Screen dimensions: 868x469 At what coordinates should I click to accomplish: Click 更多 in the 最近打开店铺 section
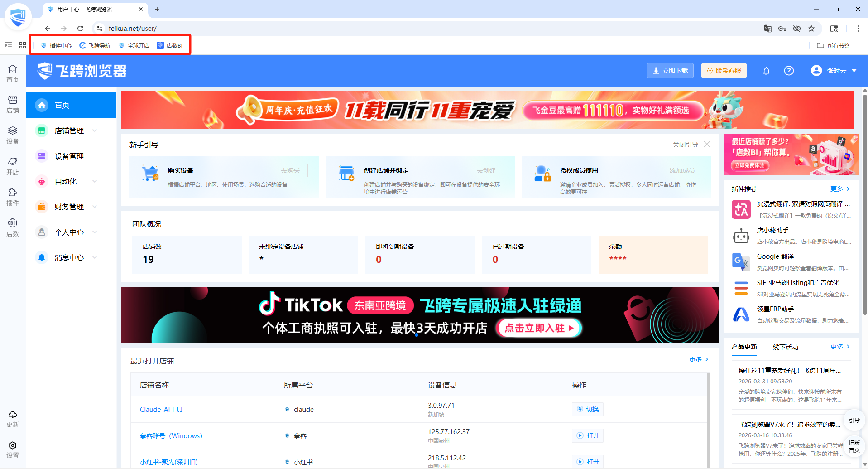[x=699, y=359]
